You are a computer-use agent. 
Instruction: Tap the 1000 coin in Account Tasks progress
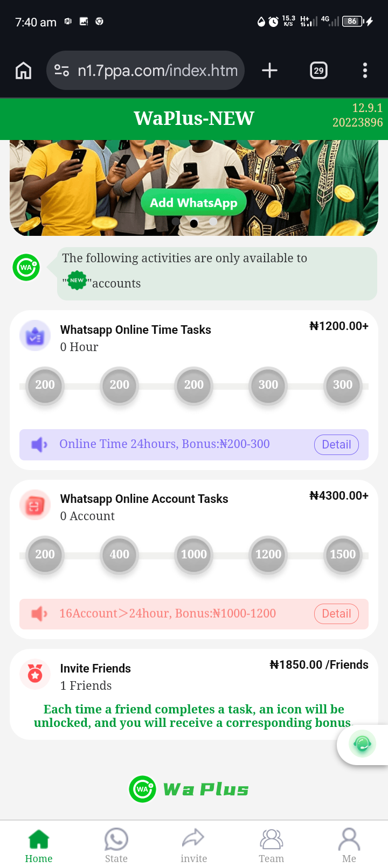pyautogui.click(x=194, y=555)
